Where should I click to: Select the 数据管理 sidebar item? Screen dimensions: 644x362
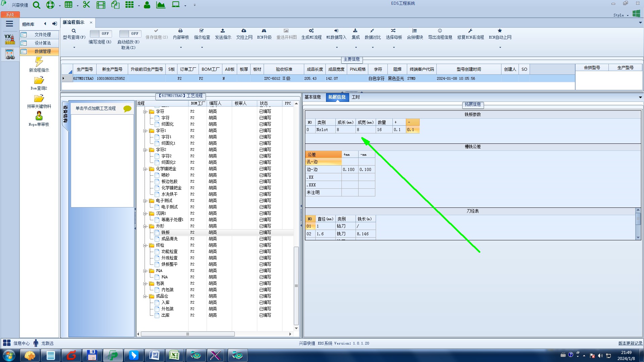pos(43,52)
